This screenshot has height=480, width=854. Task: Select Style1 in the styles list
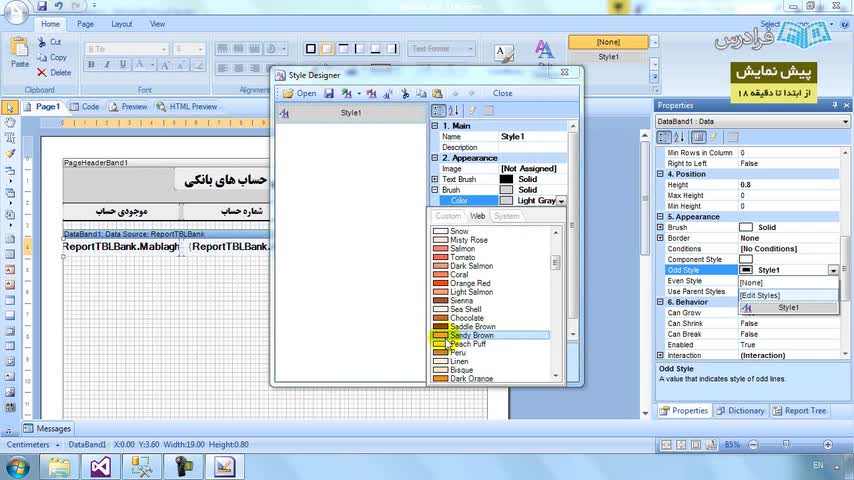[351, 113]
